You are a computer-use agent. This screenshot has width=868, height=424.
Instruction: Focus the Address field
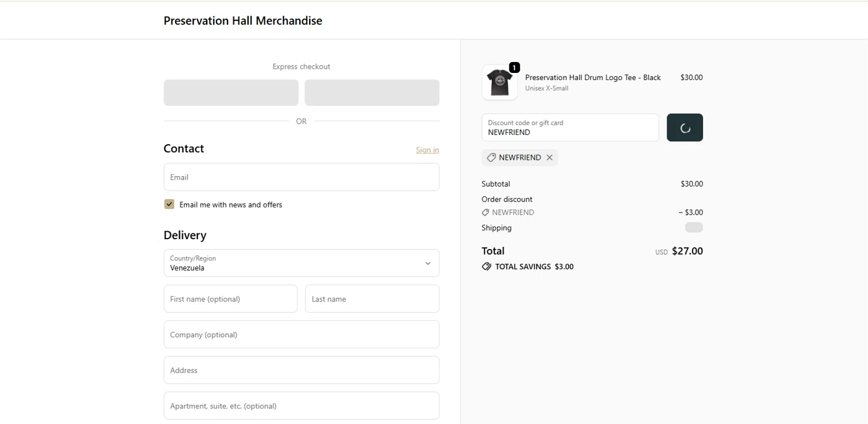tap(301, 370)
